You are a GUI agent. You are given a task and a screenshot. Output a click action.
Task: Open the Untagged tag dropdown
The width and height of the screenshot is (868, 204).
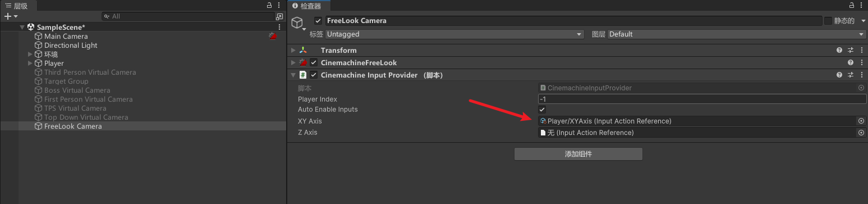455,34
